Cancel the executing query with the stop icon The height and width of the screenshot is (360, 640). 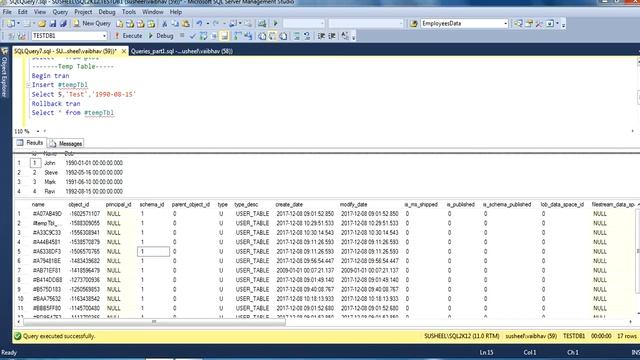(182, 36)
